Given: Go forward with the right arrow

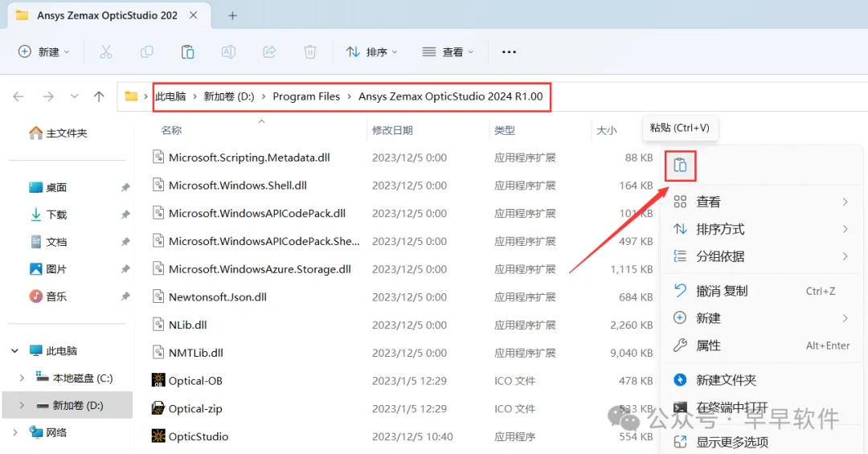Looking at the screenshot, I should coord(48,97).
